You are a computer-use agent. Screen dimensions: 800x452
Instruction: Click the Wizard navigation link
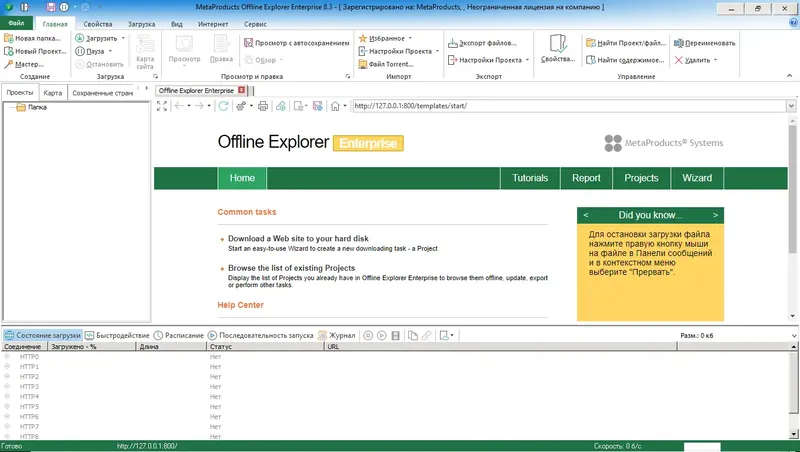(x=697, y=178)
